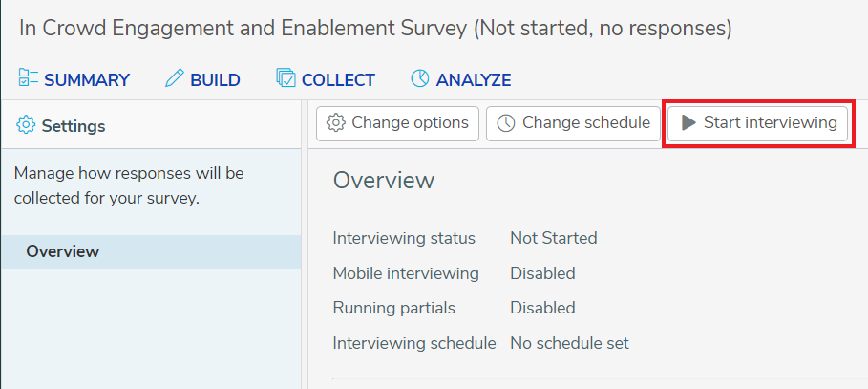Click the Analyze pie chart icon
868x389 pixels.
(420, 78)
